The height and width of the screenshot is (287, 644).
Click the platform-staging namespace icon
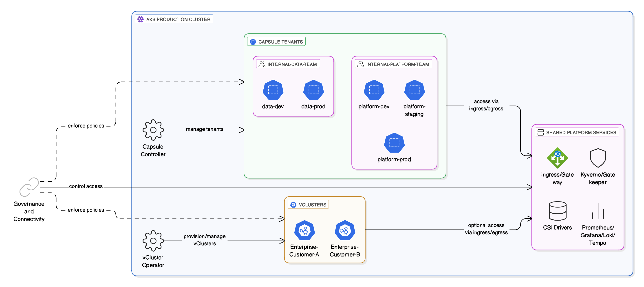coord(414,90)
